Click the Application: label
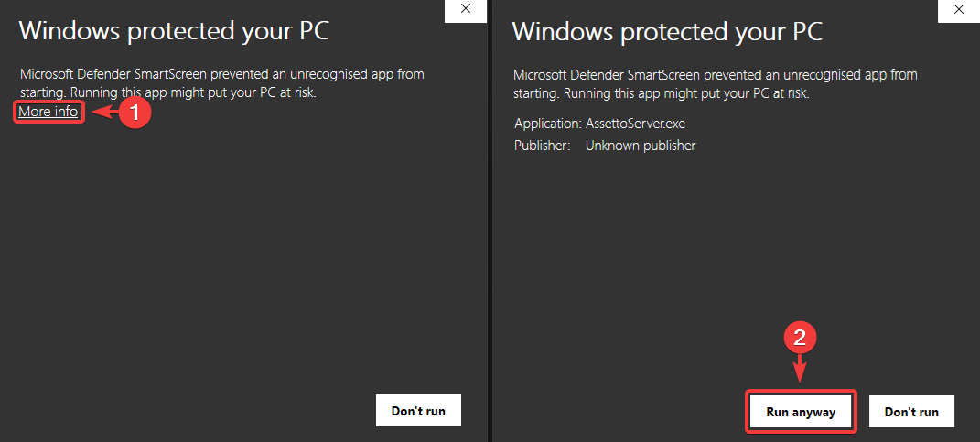This screenshot has width=980, height=442. [x=545, y=124]
